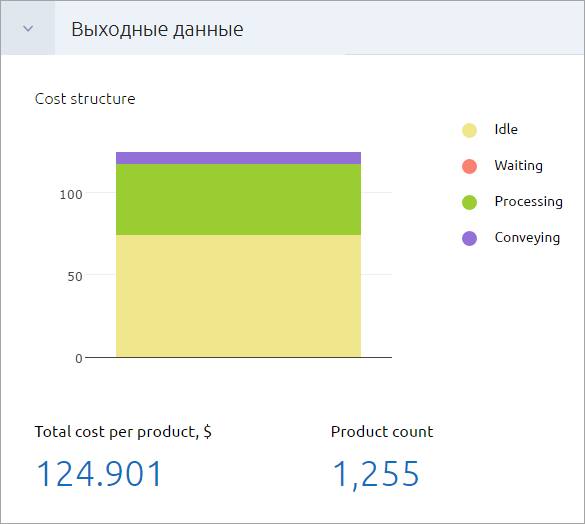Select the green Processing bar segment
This screenshot has width=585, height=524.
[238, 199]
